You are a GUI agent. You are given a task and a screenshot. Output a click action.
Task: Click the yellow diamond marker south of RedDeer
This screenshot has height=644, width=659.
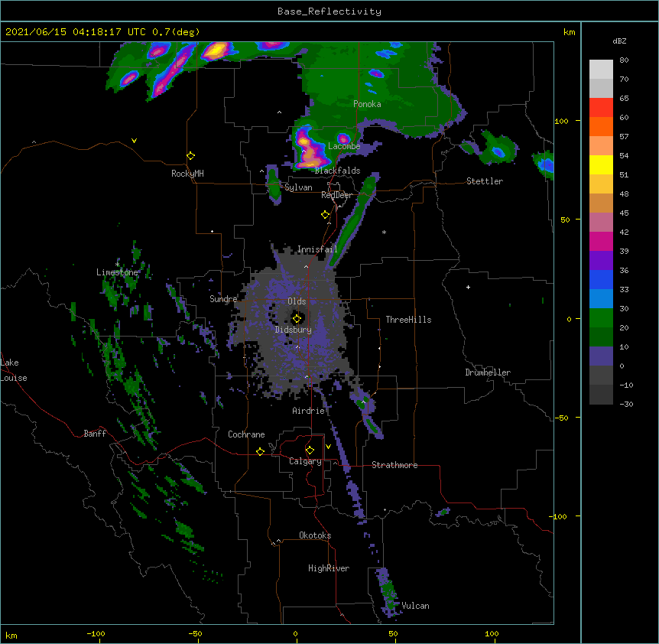[326, 215]
